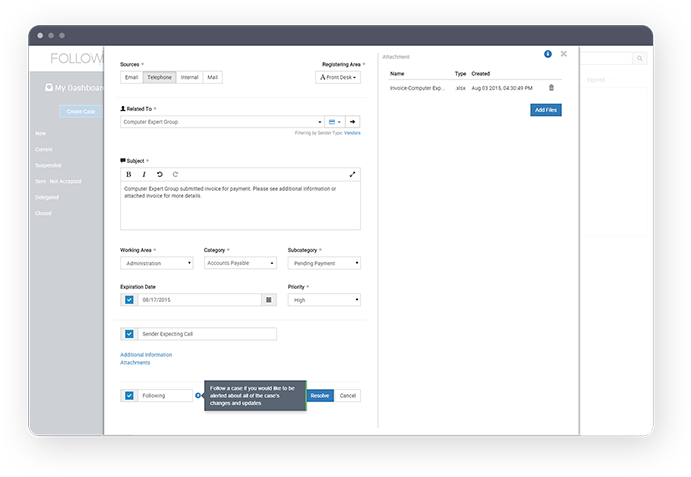Open the Working Area dropdown

[157, 263]
